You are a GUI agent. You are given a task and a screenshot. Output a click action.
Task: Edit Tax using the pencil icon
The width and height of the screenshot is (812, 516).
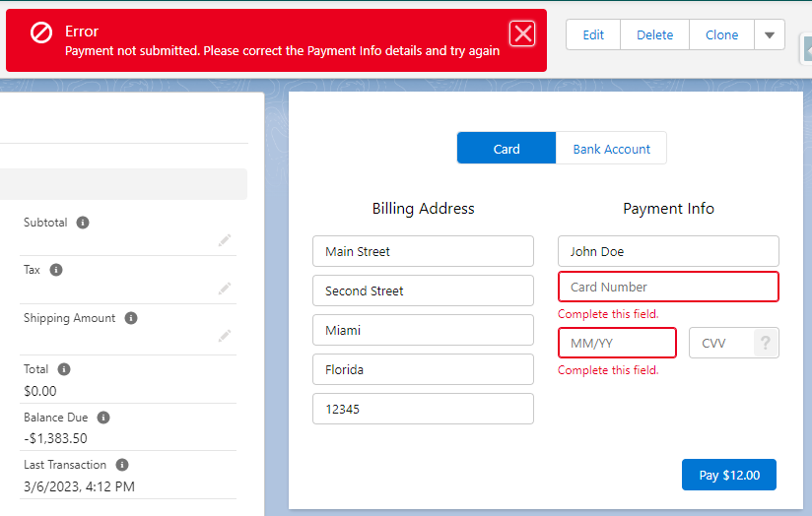click(x=225, y=289)
